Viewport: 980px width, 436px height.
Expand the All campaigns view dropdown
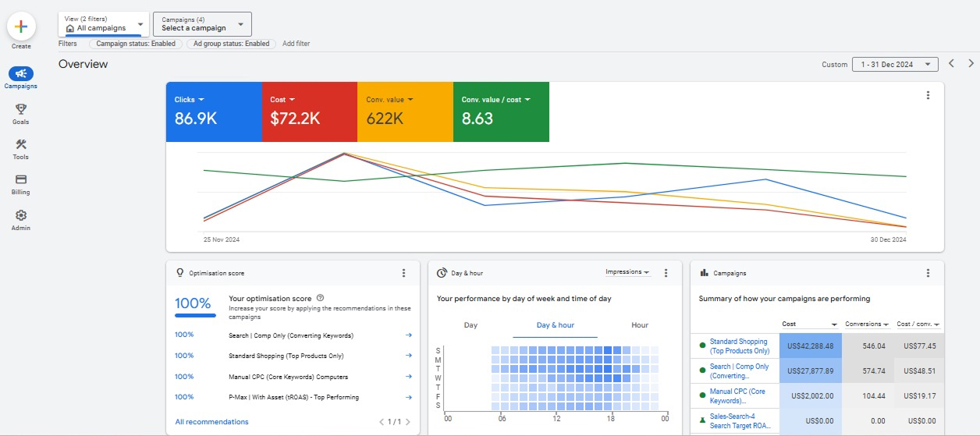pyautogui.click(x=104, y=24)
